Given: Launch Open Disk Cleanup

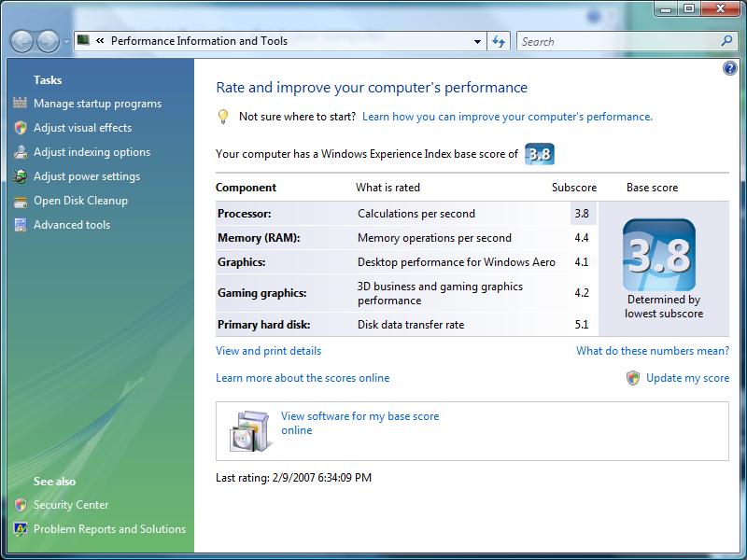Looking at the screenshot, I should tap(80, 201).
